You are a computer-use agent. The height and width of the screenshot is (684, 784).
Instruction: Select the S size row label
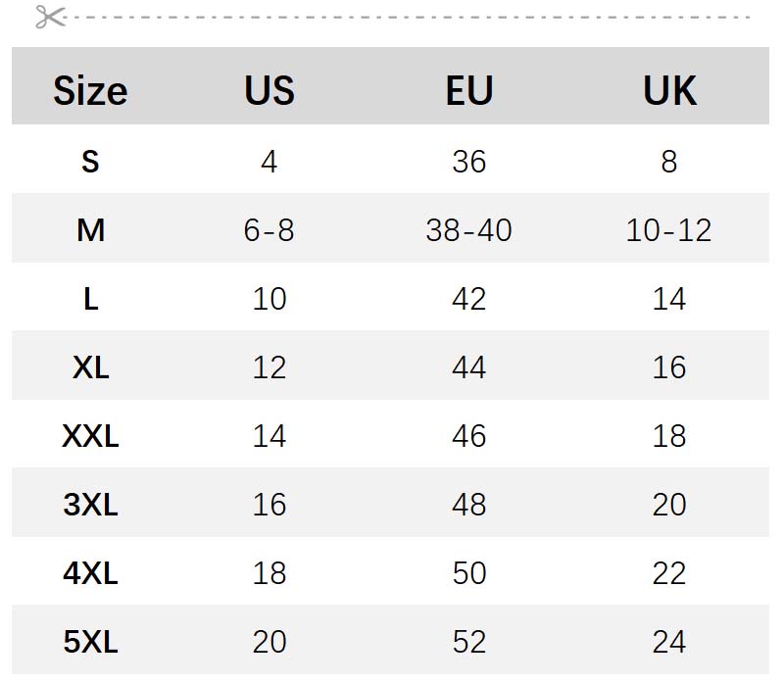coord(90,161)
